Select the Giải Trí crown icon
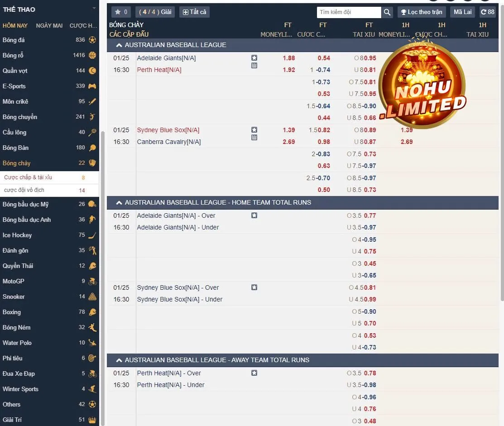Viewport: 504px width, 426px height. [92, 420]
